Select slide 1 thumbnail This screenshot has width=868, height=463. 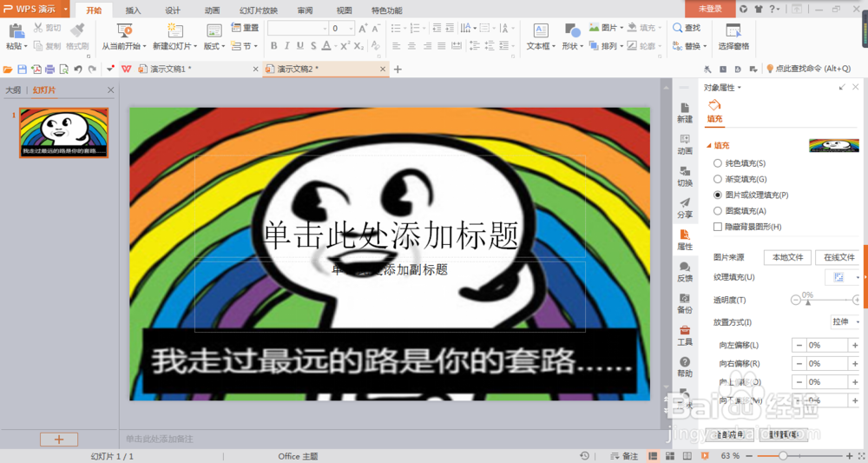point(63,133)
